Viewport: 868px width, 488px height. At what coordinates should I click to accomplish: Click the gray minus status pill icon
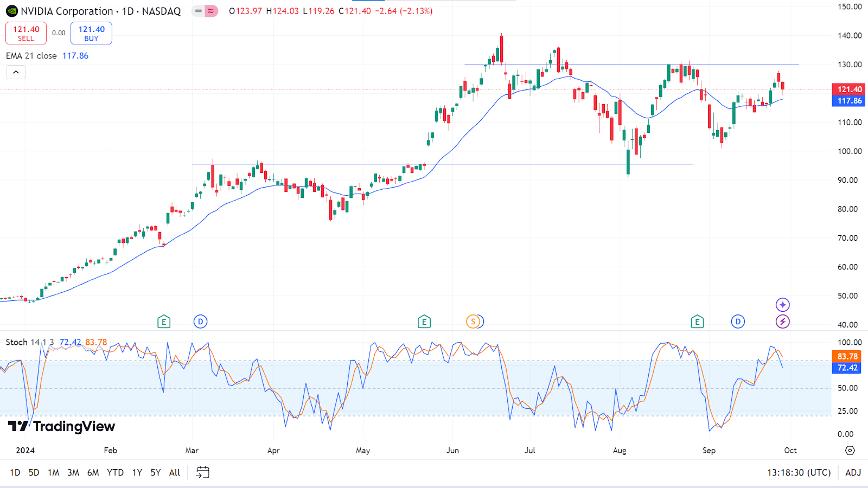click(198, 11)
